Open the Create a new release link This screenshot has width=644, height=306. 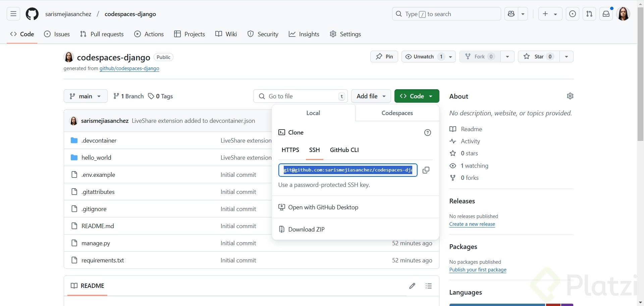[x=472, y=224]
